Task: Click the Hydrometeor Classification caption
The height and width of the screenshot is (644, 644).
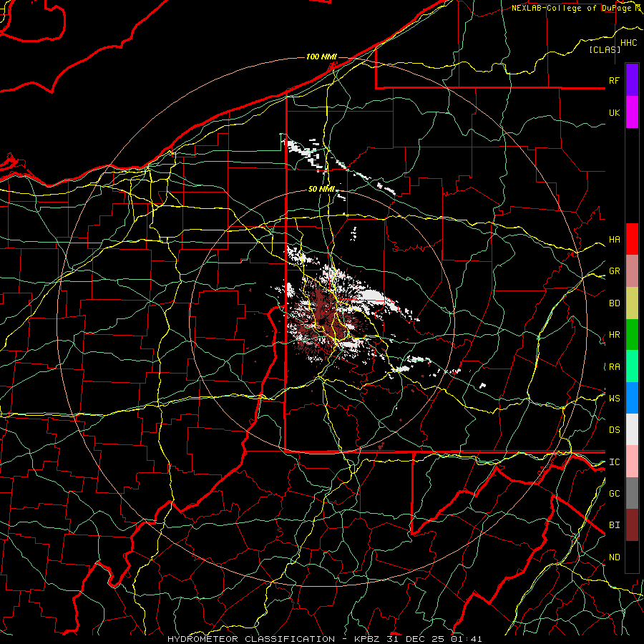Action: [251, 639]
